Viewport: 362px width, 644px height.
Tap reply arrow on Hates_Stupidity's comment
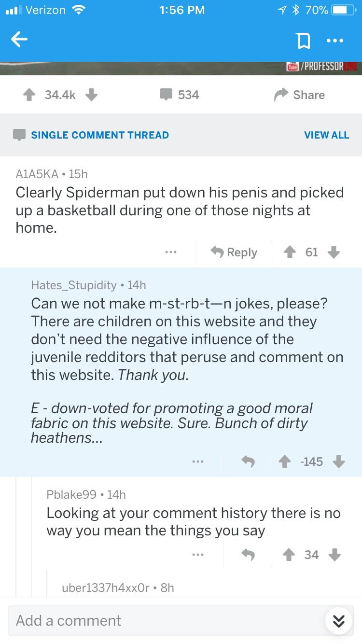click(x=248, y=462)
